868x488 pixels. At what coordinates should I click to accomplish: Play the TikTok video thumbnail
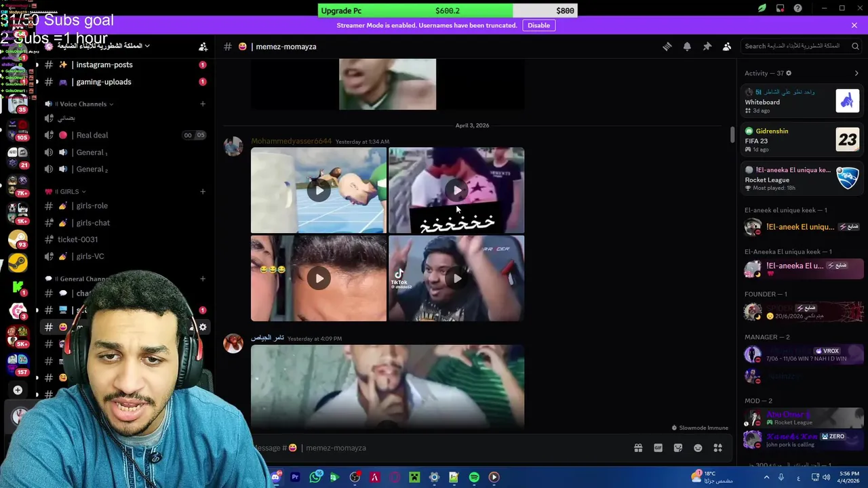coord(456,278)
